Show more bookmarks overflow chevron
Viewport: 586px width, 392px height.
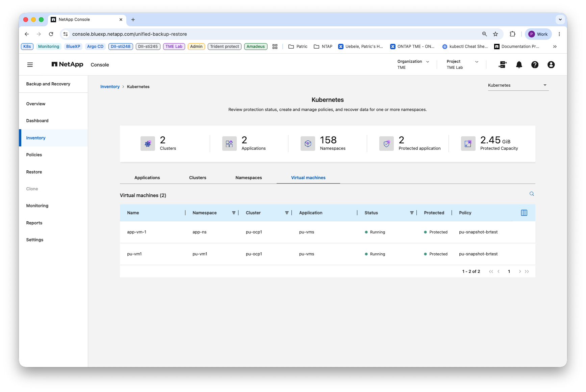point(555,47)
